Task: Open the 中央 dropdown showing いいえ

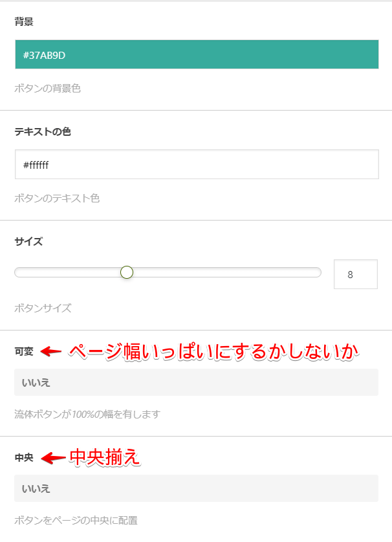Action: point(194,489)
